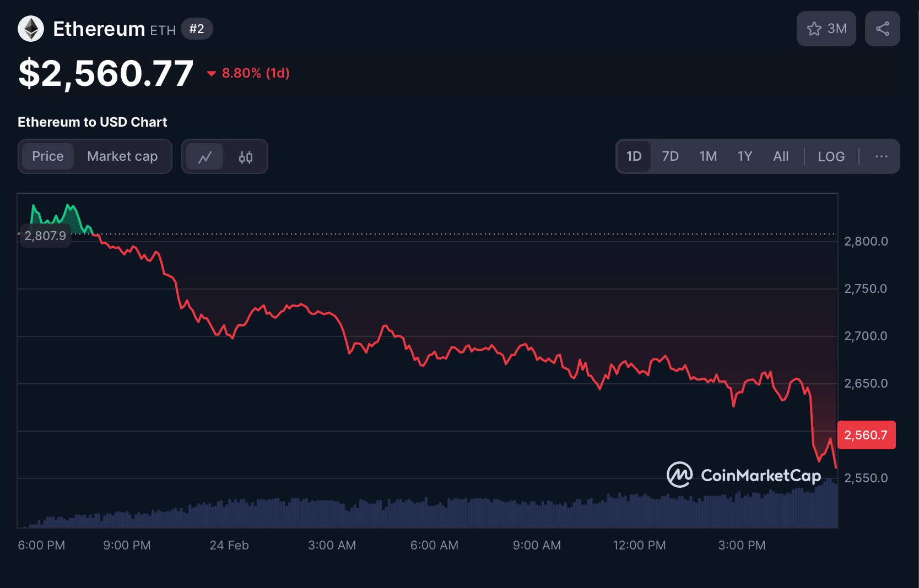
Task: Click the 24 Feb axis label
Action: point(229,545)
